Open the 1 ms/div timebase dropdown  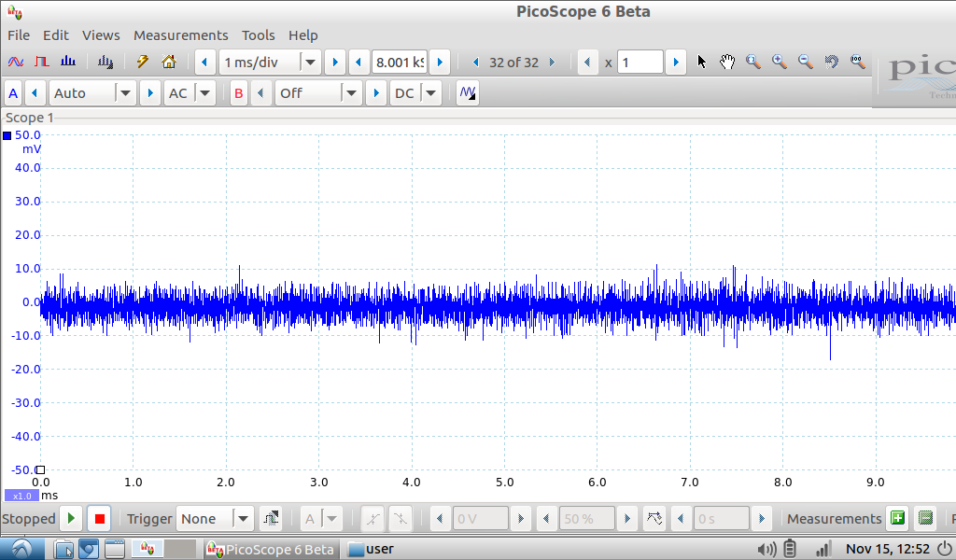tap(310, 63)
